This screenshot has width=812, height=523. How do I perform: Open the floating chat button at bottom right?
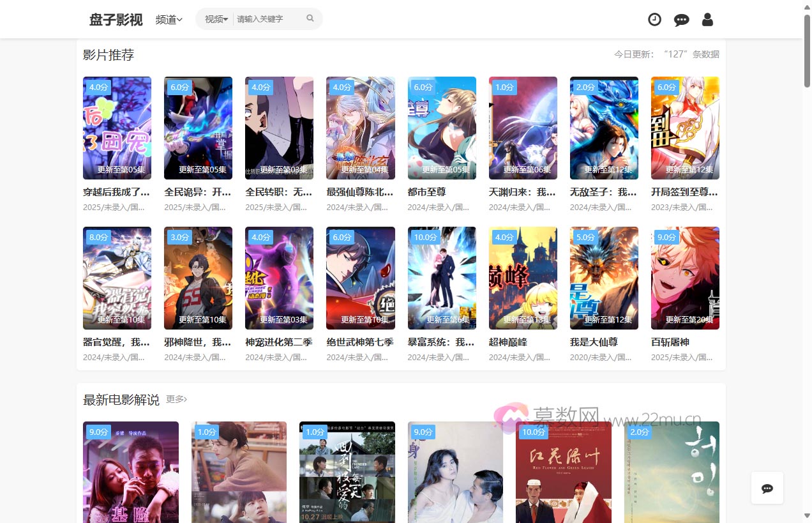(x=767, y=489)
